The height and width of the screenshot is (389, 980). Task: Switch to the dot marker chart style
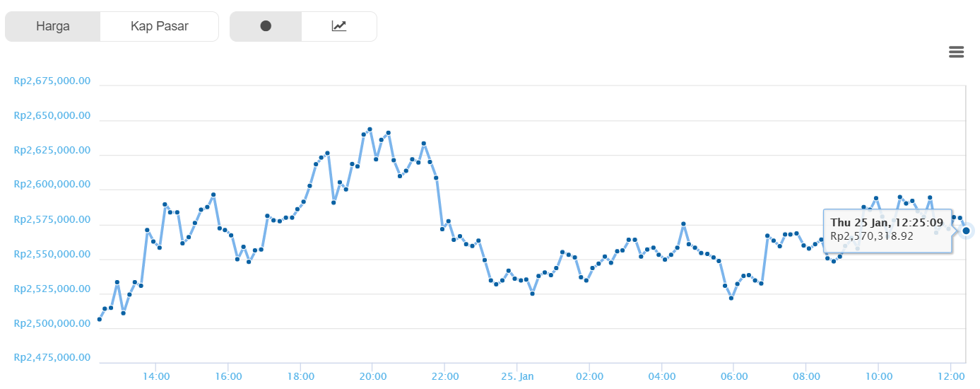(266, 26)
